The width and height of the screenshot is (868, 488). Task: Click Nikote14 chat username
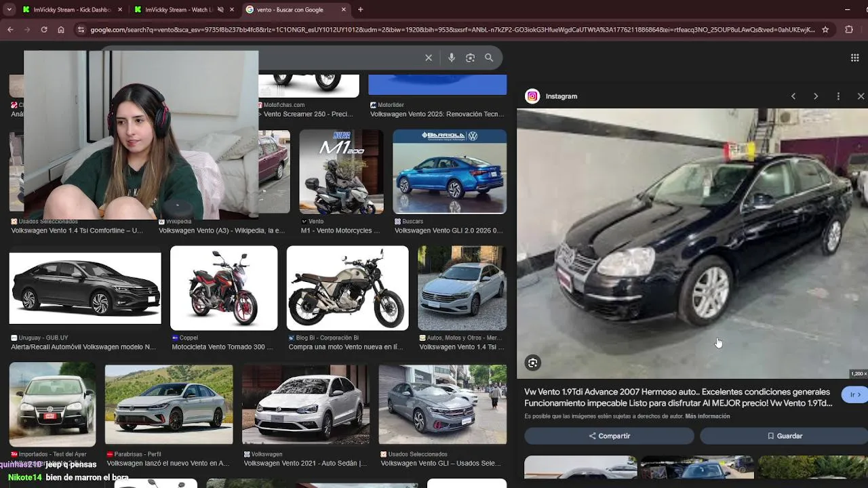(25, 477)
